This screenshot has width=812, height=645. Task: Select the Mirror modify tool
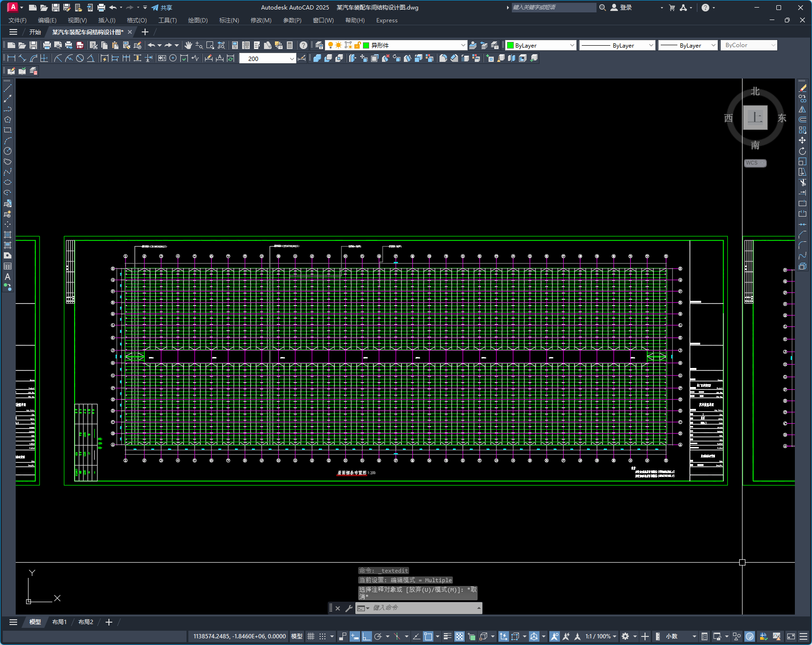coord(802,109)
